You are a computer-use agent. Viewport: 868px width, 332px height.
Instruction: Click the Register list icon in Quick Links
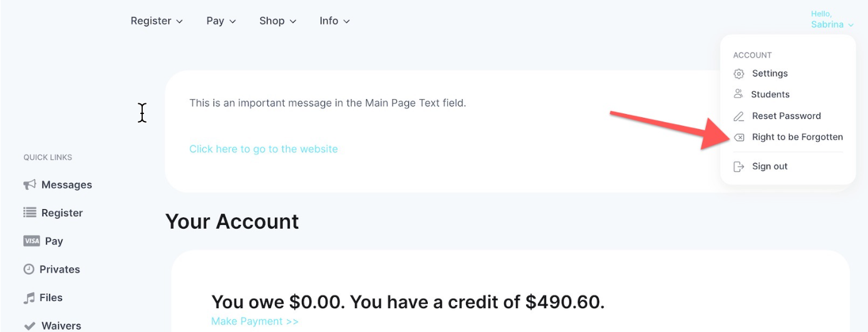tap(29, 213)
